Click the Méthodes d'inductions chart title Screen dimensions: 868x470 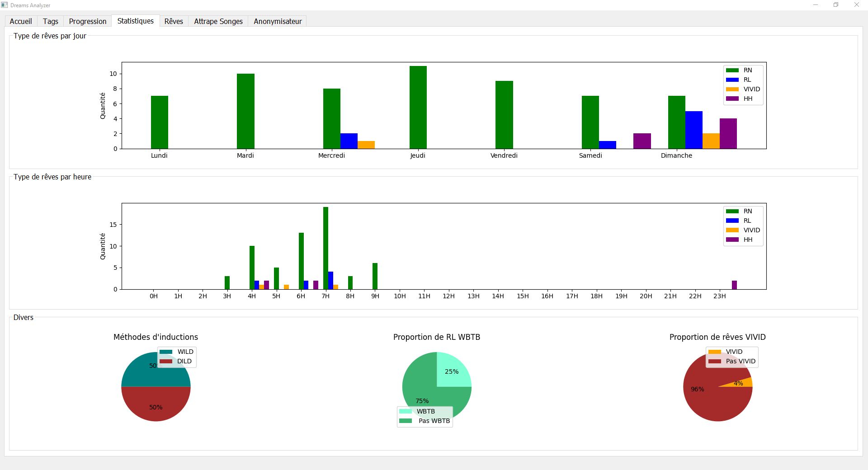pos(156,337)
